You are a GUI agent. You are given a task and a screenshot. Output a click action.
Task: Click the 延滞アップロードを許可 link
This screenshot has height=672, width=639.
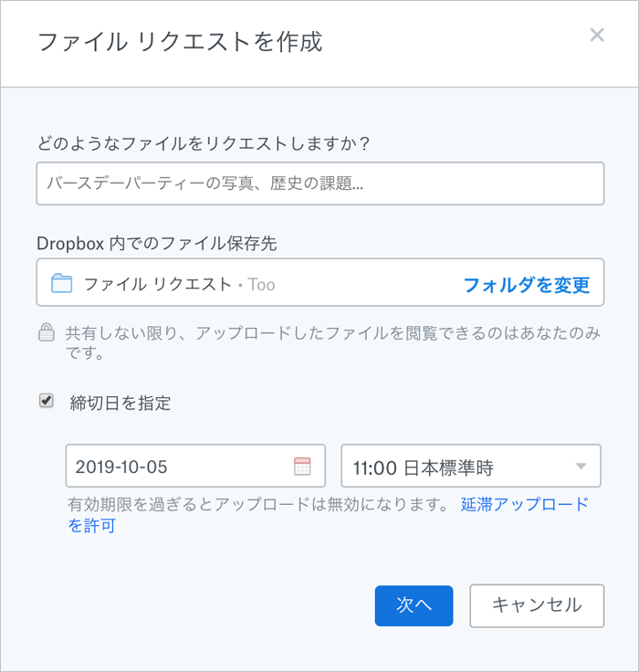525,504
